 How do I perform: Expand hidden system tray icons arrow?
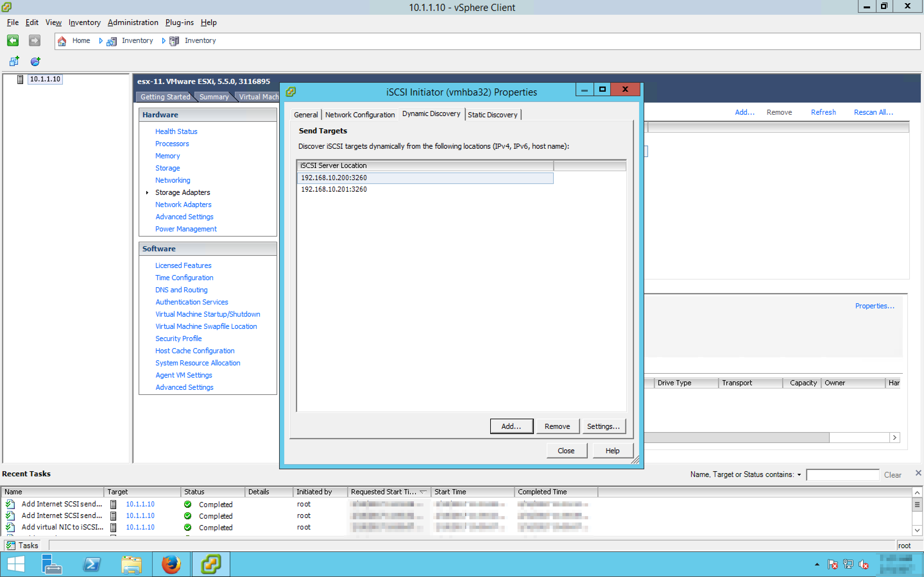(x=817, y=564)
